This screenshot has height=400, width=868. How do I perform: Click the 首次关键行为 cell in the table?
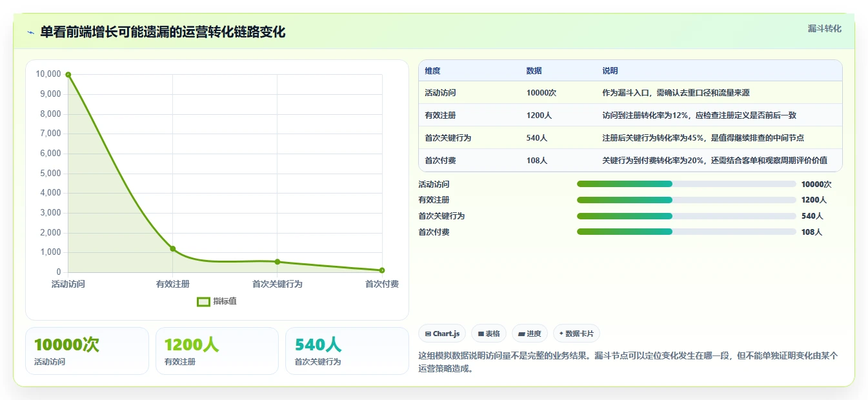(448, 138)
